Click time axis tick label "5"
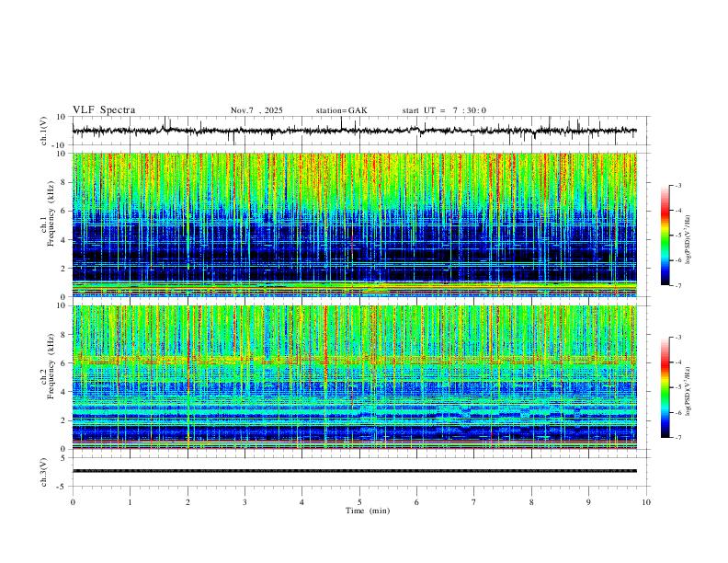728x563 pixels. point(359,502)
